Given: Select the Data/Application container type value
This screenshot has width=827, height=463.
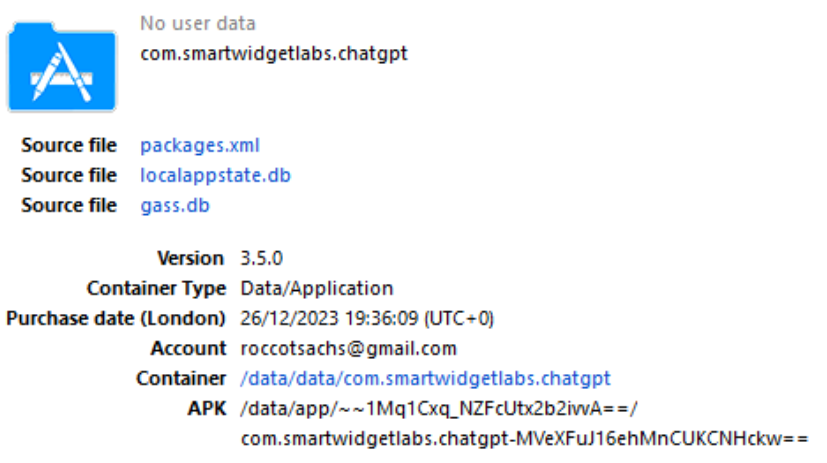Looking at the screenshot, I should click(317, 288).
